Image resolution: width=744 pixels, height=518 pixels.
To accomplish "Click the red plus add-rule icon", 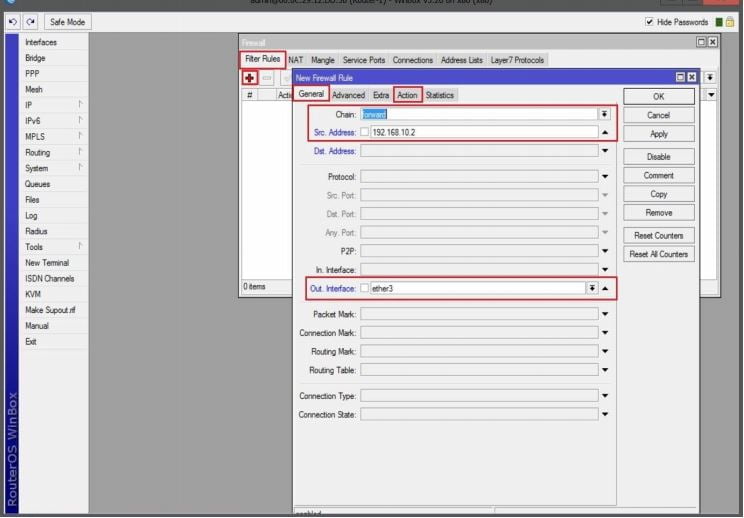I will pyautogui.click(x=251, y=78).
